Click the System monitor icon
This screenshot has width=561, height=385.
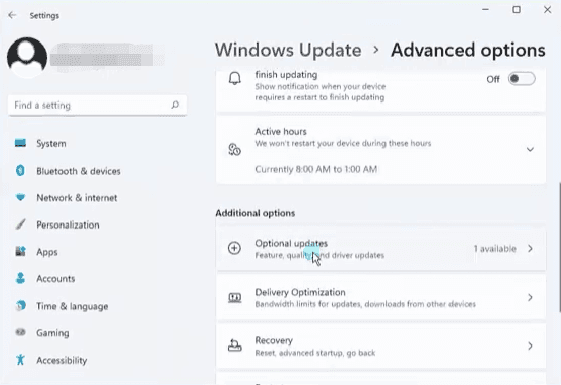[x=20, y=143]
